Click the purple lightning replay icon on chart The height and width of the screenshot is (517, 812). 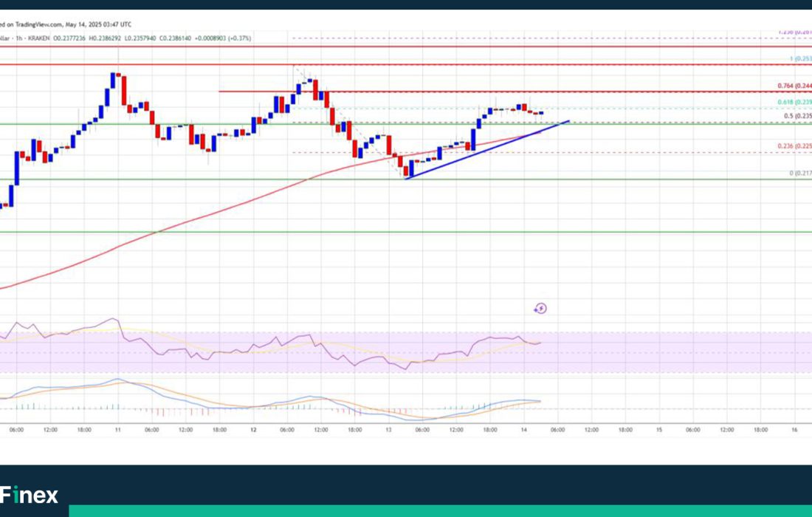click(x=540, y=309)
